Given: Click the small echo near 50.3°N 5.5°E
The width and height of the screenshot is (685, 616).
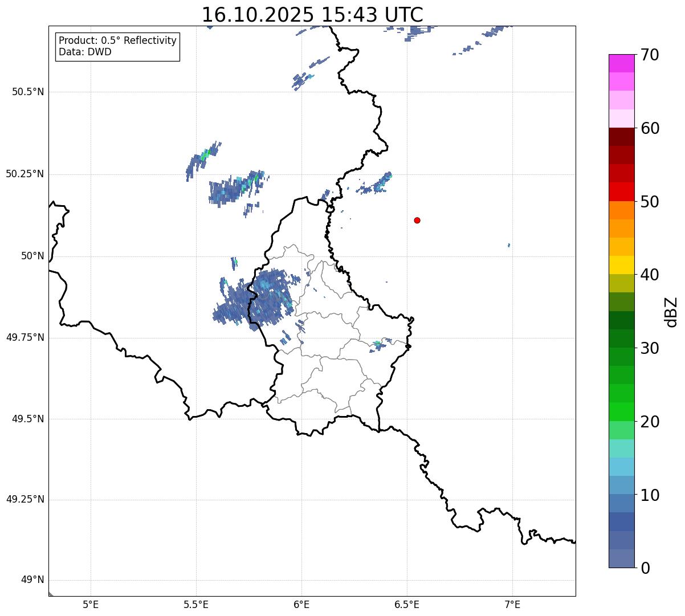Looking at the screenshot, I should click(x=202, y=160).
